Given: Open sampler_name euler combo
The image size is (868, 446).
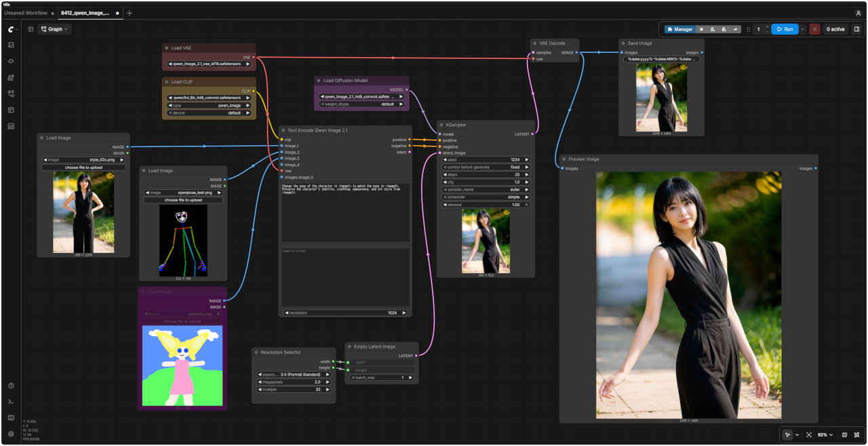Looking at the screenshot, I should 486,190.
